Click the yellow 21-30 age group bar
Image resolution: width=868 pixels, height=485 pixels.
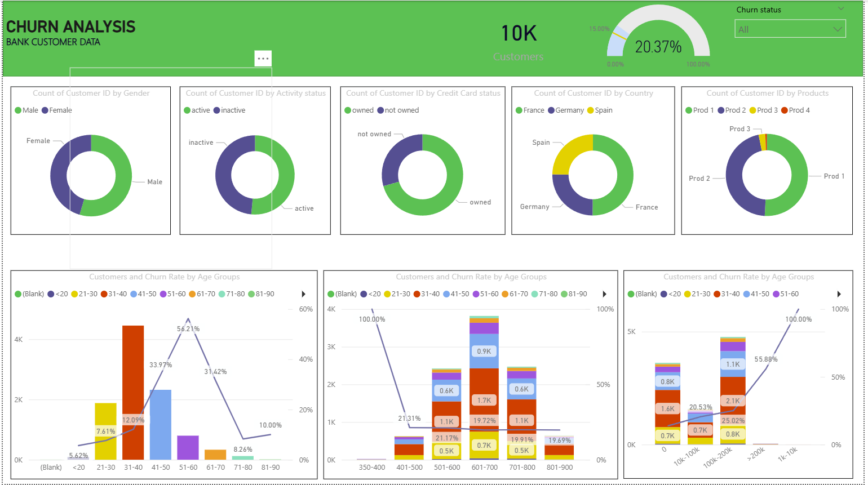[x=105, y=431]
